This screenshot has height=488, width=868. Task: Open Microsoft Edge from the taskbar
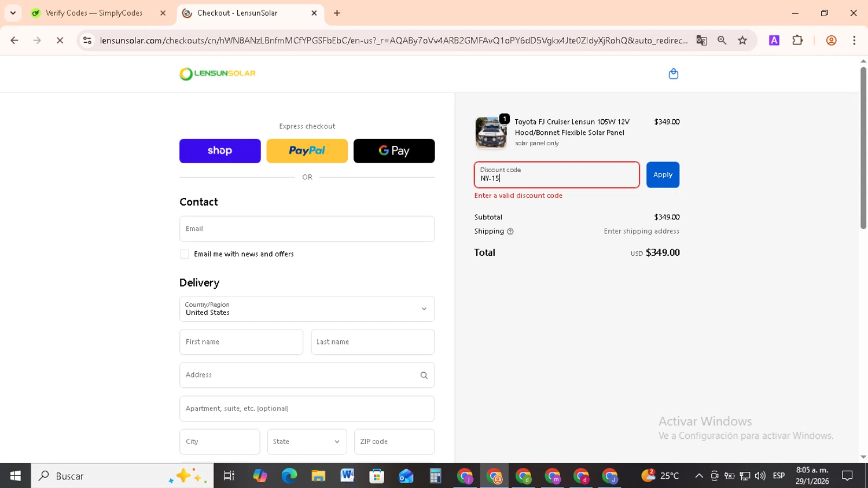coord(289,476)
